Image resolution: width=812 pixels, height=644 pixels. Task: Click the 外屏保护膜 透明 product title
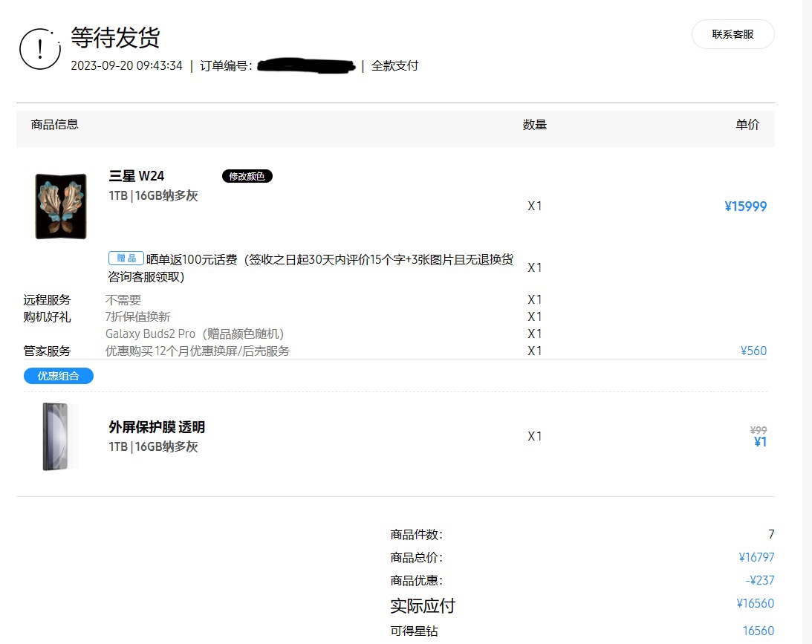(x=157, y=427)
